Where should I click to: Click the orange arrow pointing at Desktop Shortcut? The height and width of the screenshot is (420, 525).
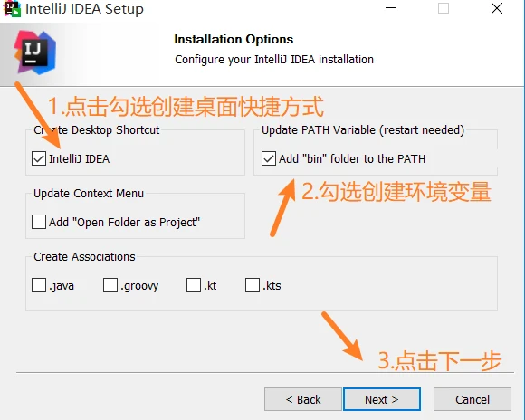(37, 115)
